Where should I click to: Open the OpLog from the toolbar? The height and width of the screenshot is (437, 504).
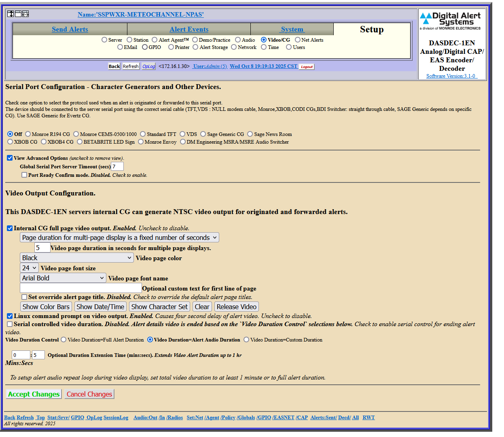[x=148, y=66]
